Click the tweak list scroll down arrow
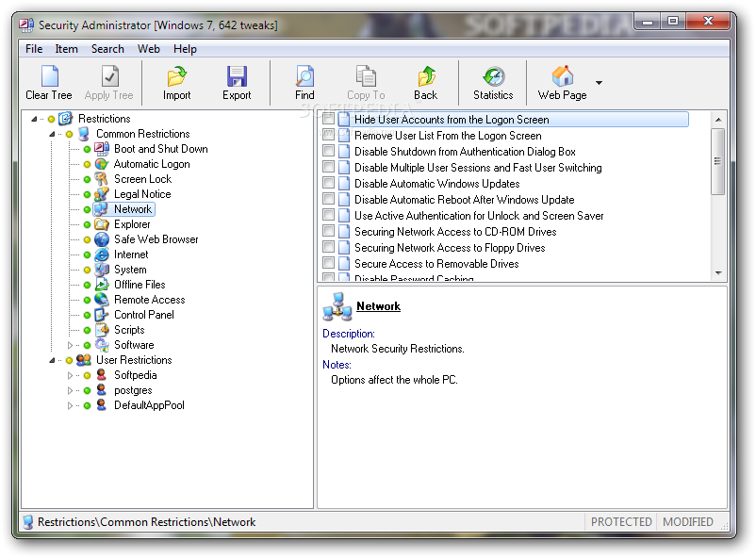This screenshot has height=558, width=756. 718,273
